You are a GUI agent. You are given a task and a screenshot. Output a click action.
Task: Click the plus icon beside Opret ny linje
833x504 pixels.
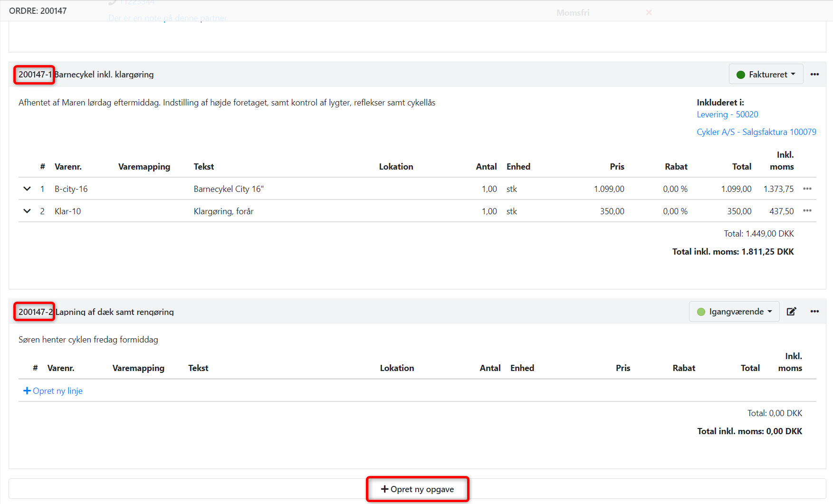pos(27,390)
